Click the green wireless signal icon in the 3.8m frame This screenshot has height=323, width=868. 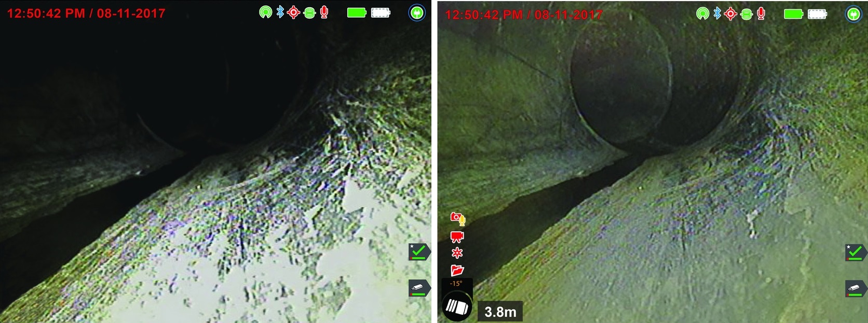click(x=703, y=13)
